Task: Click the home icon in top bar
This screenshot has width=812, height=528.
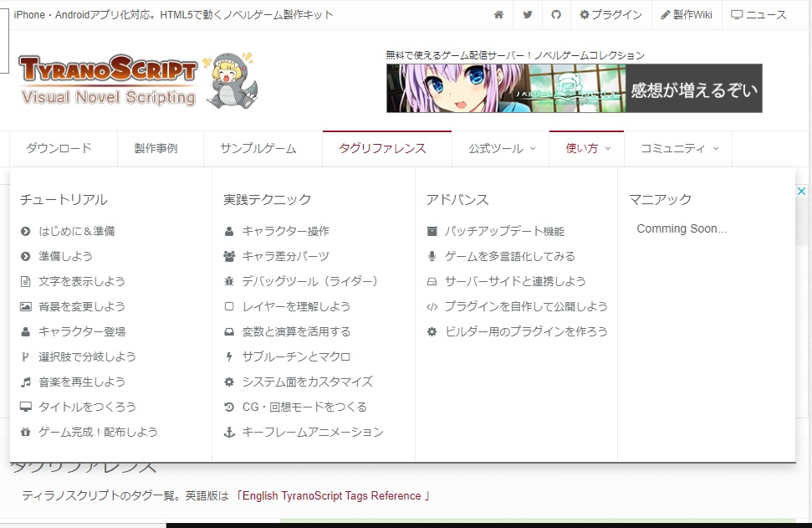Action: [498, 14]
